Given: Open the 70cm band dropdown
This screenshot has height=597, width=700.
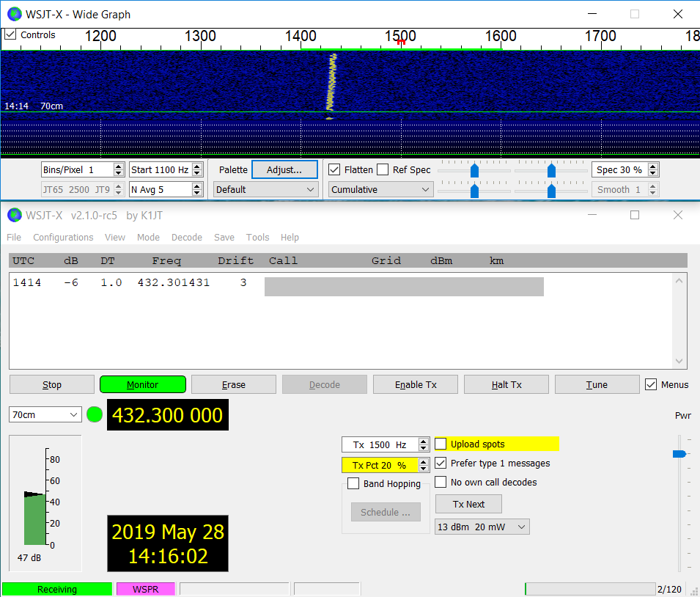Looking at the screenshot, I should (45, 414).
